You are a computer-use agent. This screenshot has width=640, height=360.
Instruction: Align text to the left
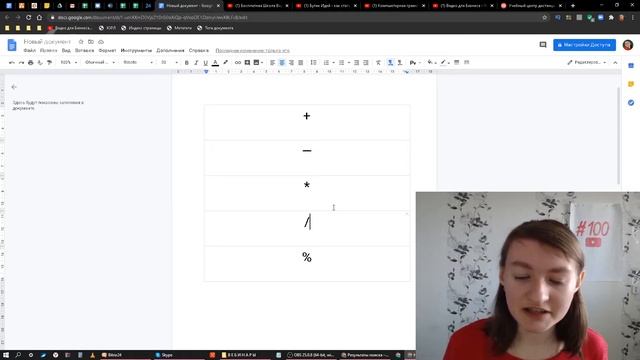[x=272, y=62]
